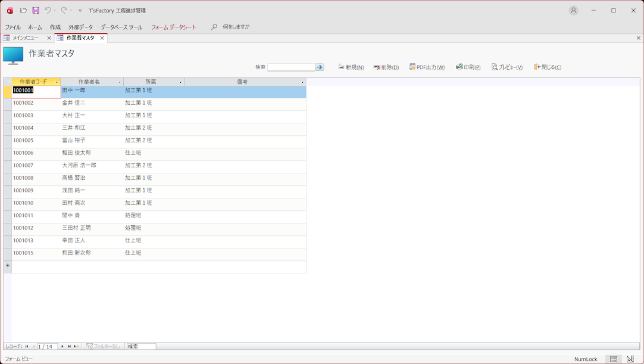Click the PDF出力(W) button
Image resolution: width=644 pixels, height=364 pixels.
click(427, 67)
